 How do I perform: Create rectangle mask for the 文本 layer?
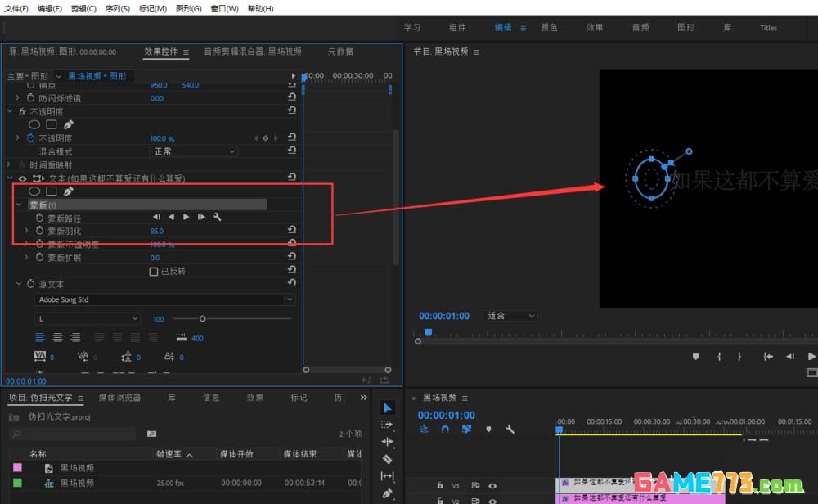pos(51,191)
